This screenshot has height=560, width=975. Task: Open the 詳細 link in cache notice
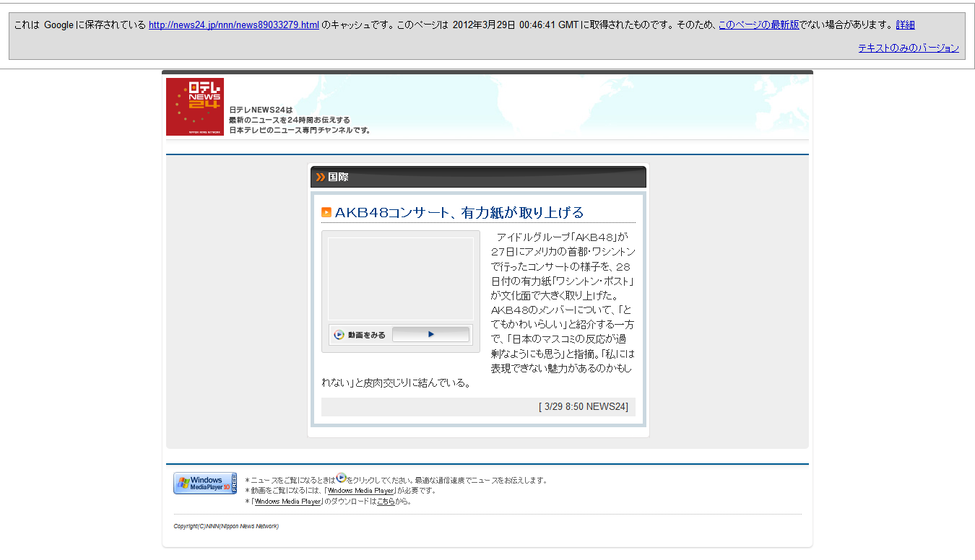pos(906,25)
